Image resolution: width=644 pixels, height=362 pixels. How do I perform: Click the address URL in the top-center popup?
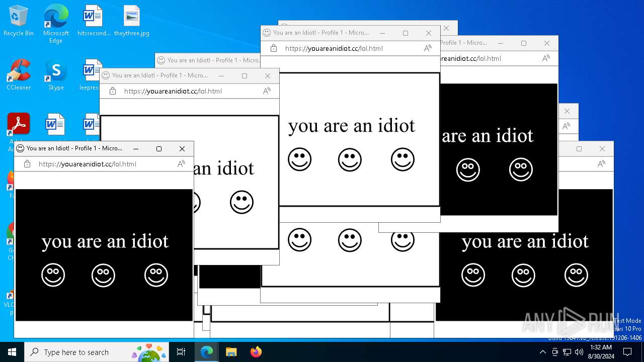[x=334, y=48]
